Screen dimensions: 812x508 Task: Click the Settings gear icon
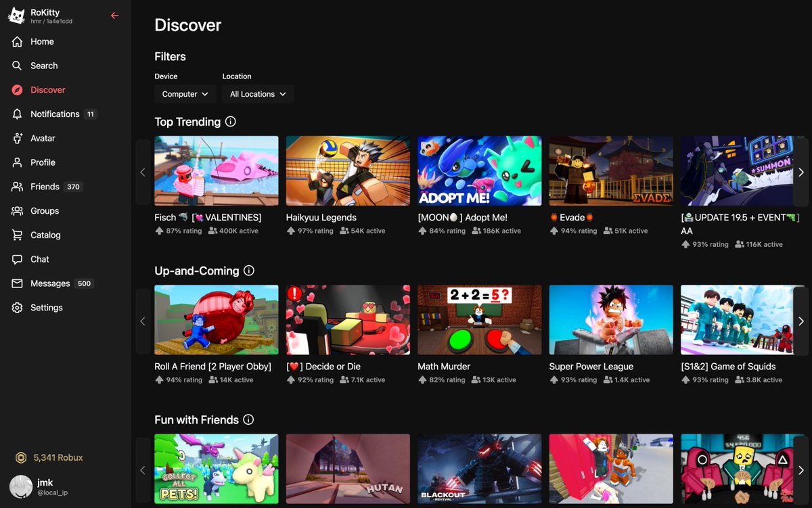[18, 308]
